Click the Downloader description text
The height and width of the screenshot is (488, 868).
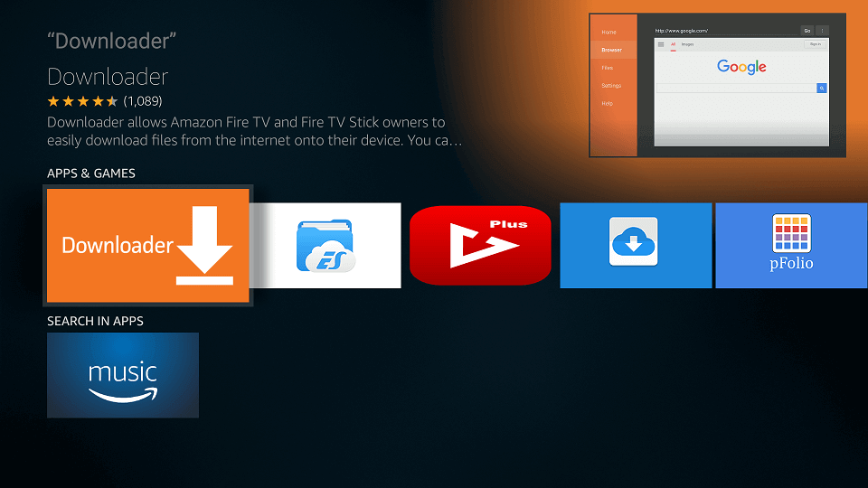(x=254, y=131)
